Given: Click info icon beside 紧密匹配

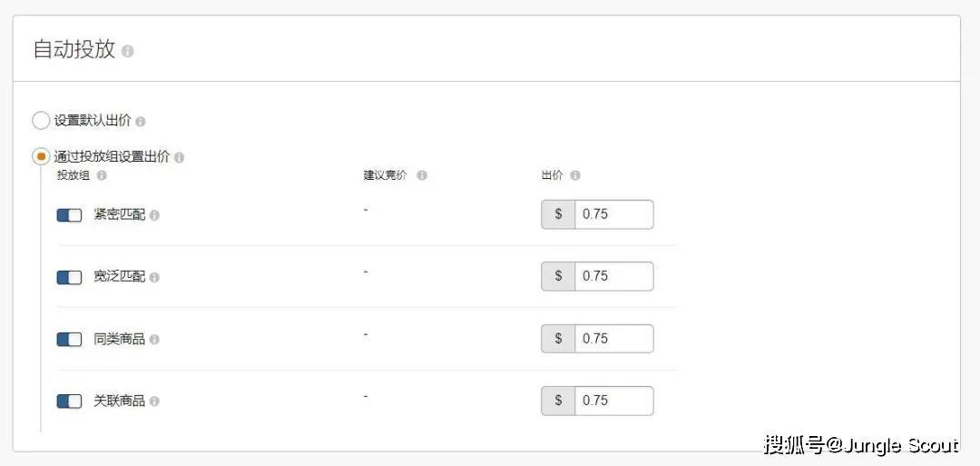Looking at the screenshot, I should coord(154,215).
